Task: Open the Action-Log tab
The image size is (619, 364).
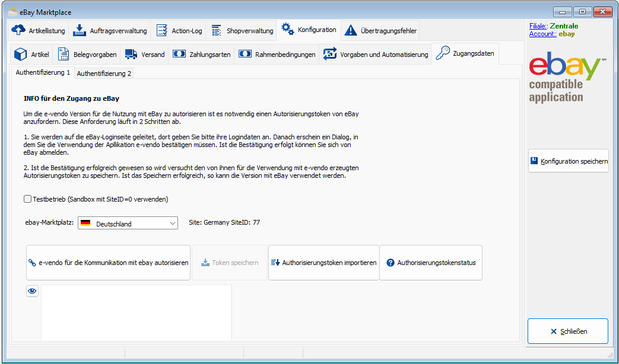Action: coord(179,31)
